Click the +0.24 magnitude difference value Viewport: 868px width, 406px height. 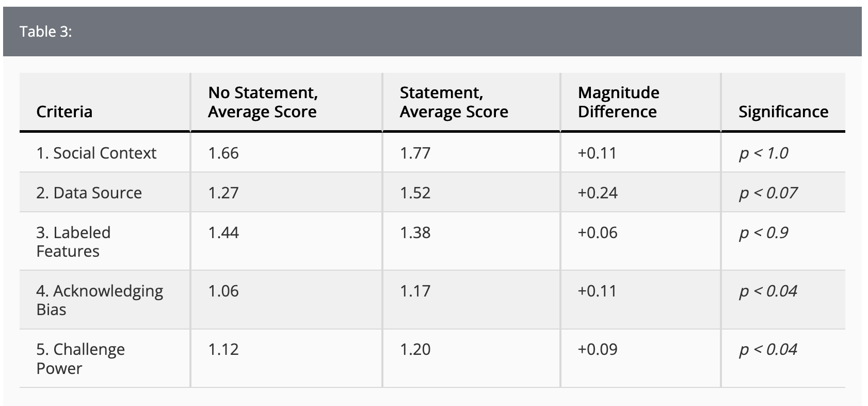coord(598,193)
